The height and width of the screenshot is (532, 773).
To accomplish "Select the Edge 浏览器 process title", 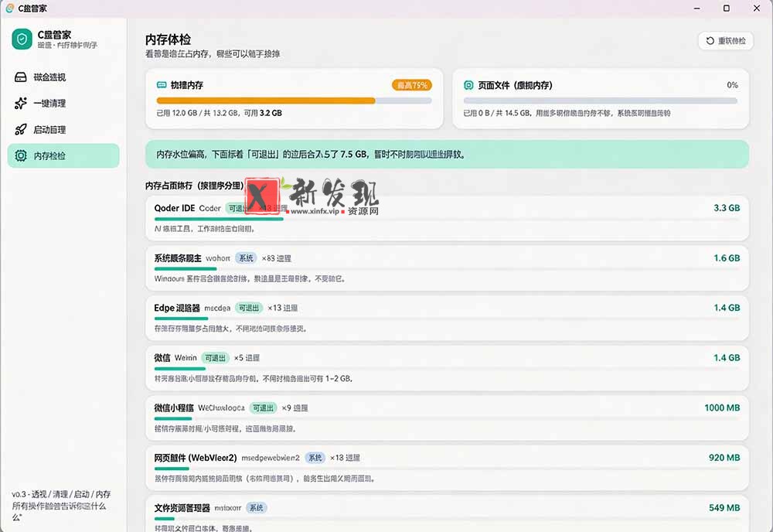I will (177, 309).
